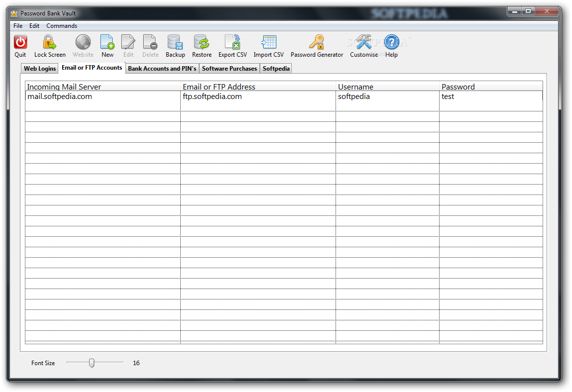Click the Restore database icon
This screenshot has height=392, width=572.
(201, 42)
